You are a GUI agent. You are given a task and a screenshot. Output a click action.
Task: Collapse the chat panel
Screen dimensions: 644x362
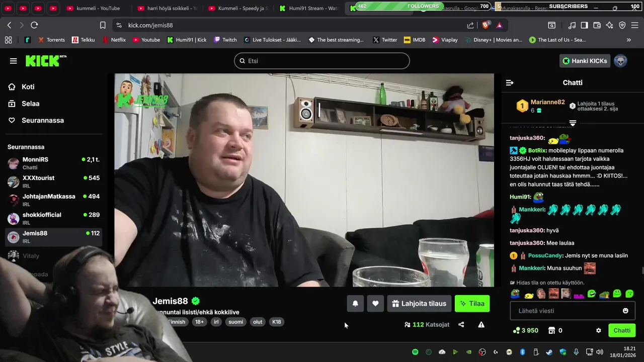click(x=510, y=82)
